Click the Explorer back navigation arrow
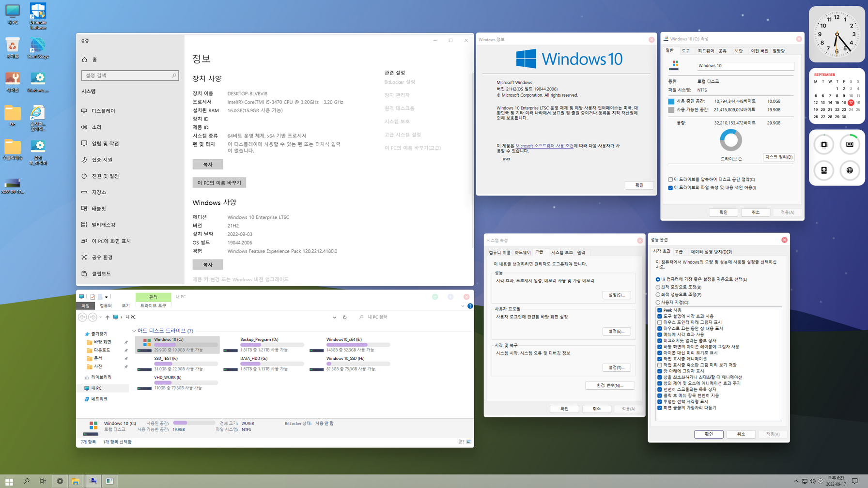This screenshot has height=488, width=868. pyautogui.click(x=82, y=317)
